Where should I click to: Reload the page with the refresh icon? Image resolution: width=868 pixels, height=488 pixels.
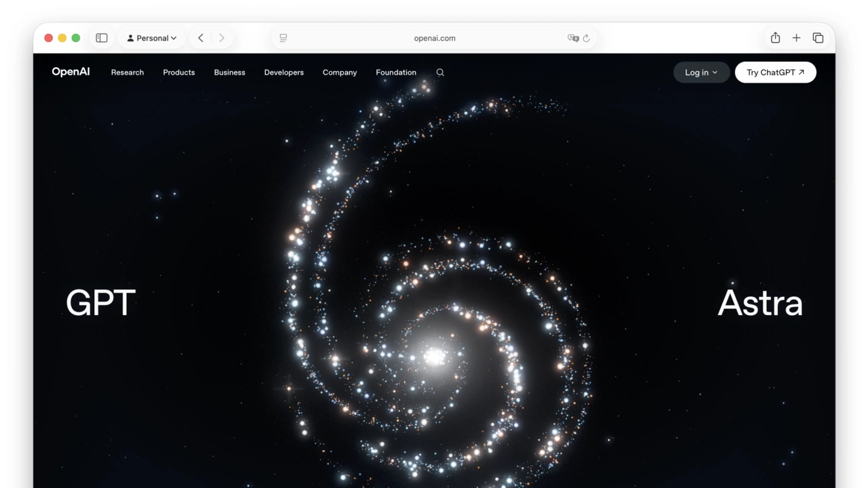[587, 38]
